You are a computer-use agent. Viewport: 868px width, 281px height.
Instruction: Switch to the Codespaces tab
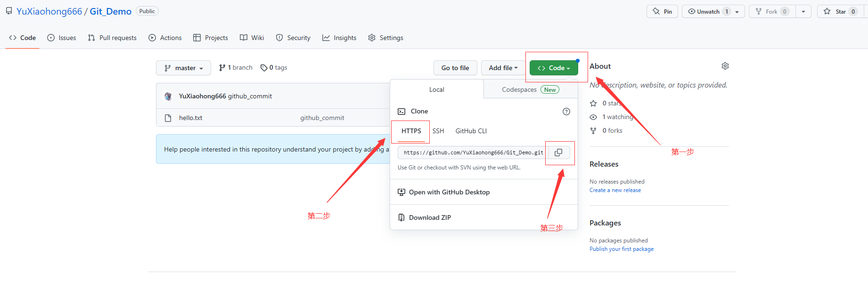click(531, 89)
